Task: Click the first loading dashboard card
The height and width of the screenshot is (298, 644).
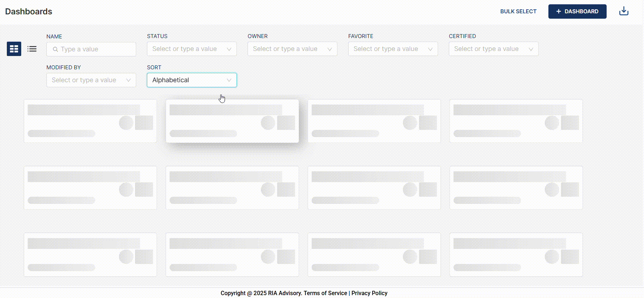Action: tap(90, 121)
